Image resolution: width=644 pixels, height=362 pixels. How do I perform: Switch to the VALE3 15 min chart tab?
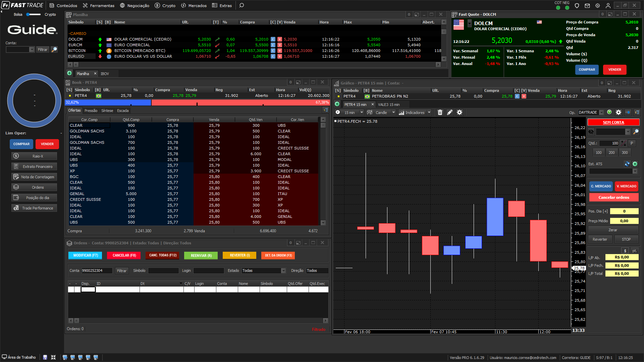pyautogui.click(x=389, y=105)
